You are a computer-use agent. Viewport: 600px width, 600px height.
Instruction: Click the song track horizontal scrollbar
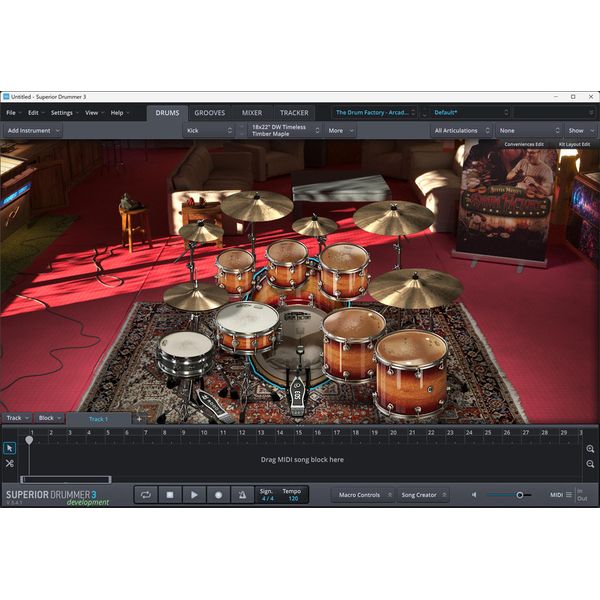[66, 479]
